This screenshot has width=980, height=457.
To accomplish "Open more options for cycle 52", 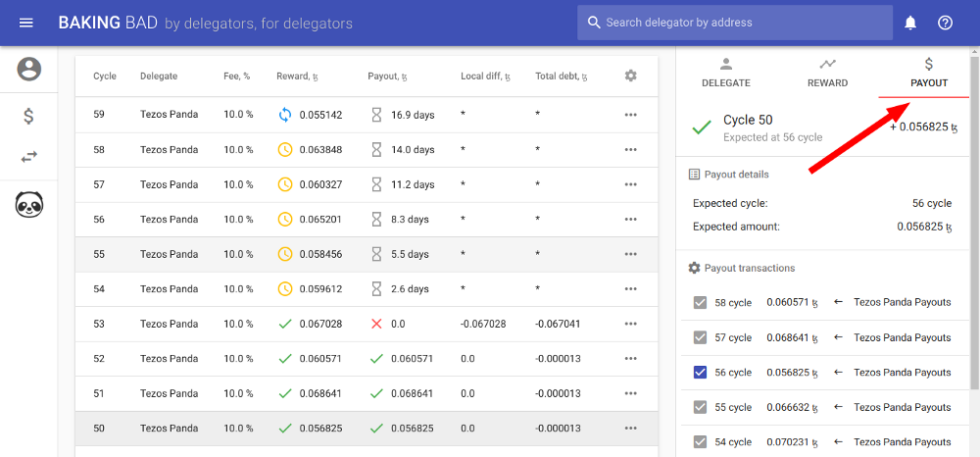I will pyautogui.click(x=630, y=359).
